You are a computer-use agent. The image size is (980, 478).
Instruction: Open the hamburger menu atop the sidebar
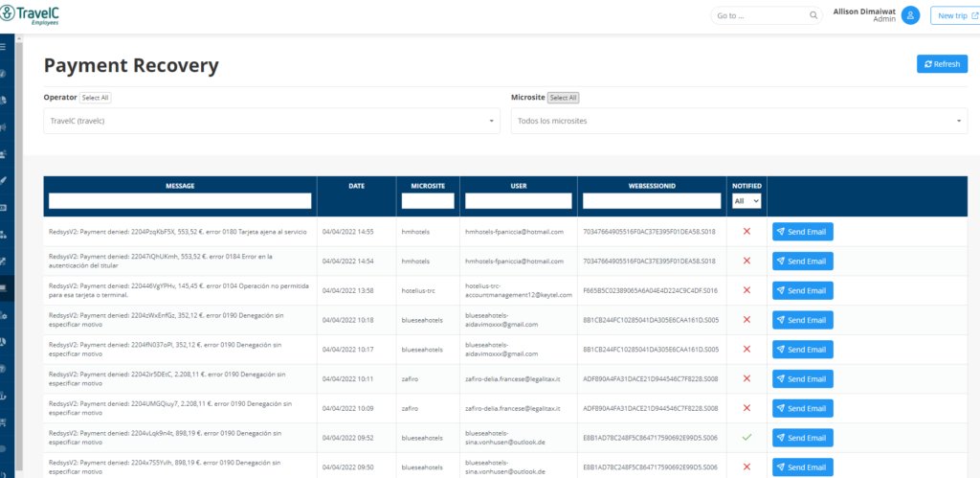tap(4, 46)
